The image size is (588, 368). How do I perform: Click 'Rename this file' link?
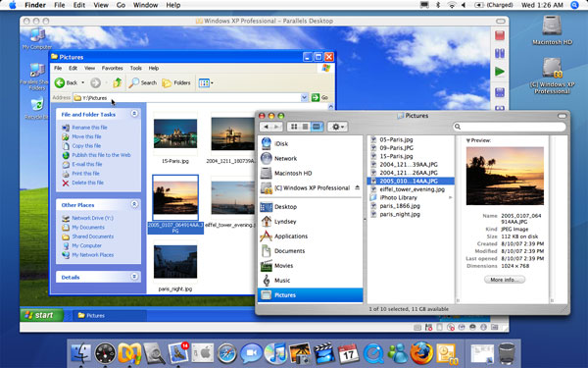[x=89, y=128]
